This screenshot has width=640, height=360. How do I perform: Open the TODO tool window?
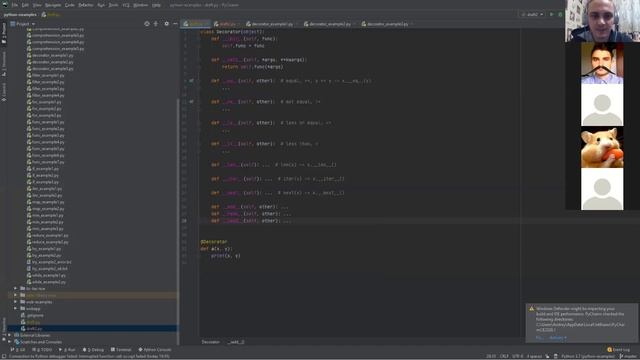click(42, 350)
